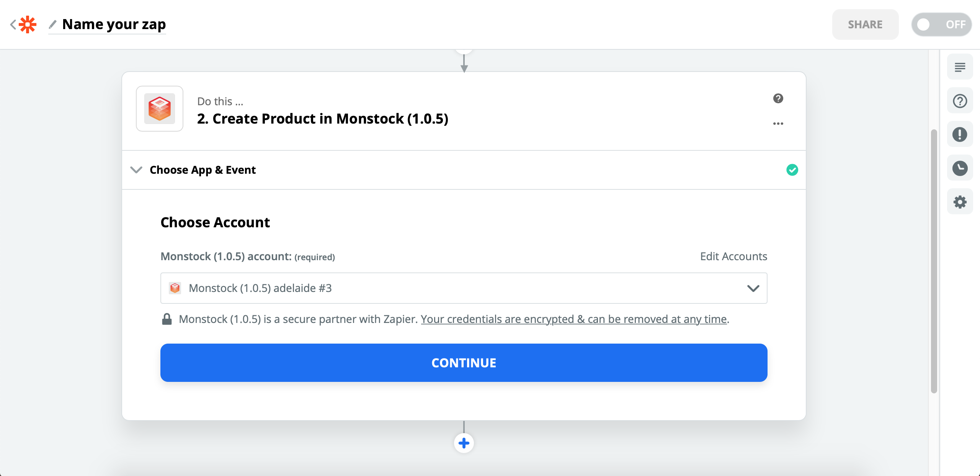Click the Zapier home logo
The image size is (980, 476).
[x=28, y=24]
